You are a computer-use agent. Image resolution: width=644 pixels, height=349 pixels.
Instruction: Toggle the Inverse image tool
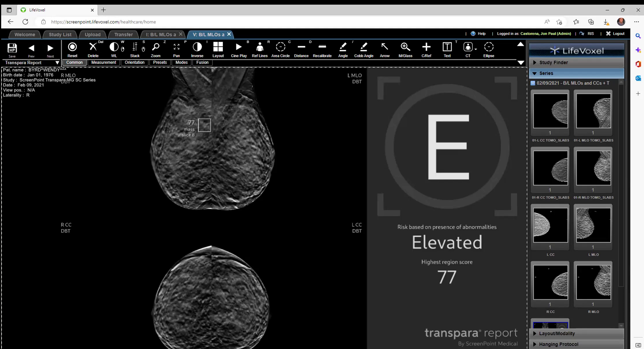tap(197, 50)
